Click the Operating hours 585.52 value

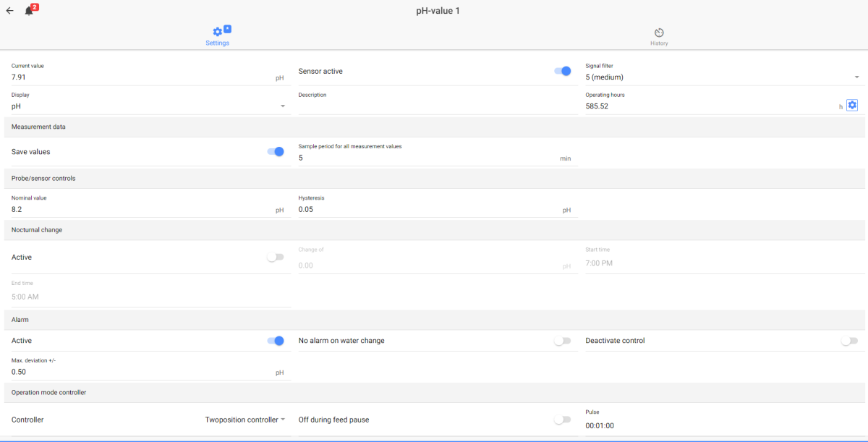click(x=597, y=106)
